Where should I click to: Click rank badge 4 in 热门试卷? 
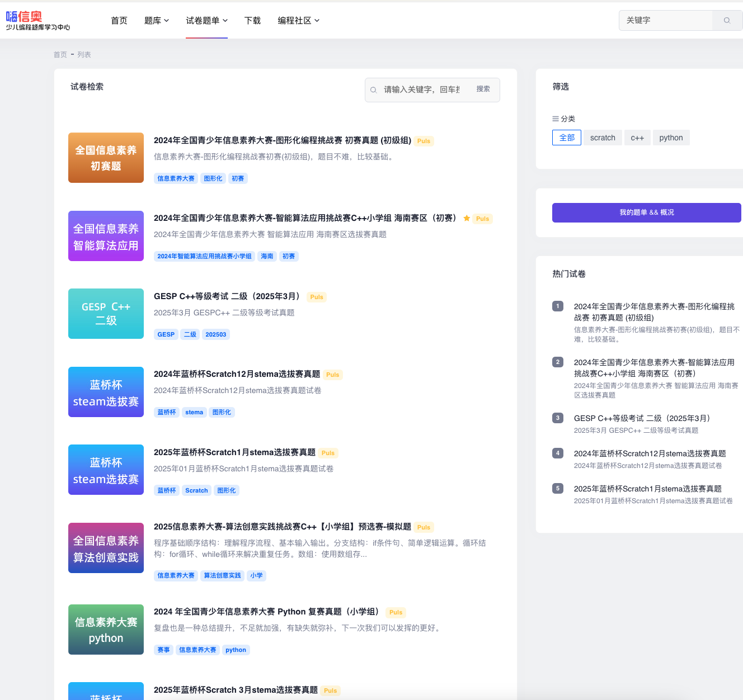(x=558, y=453)
